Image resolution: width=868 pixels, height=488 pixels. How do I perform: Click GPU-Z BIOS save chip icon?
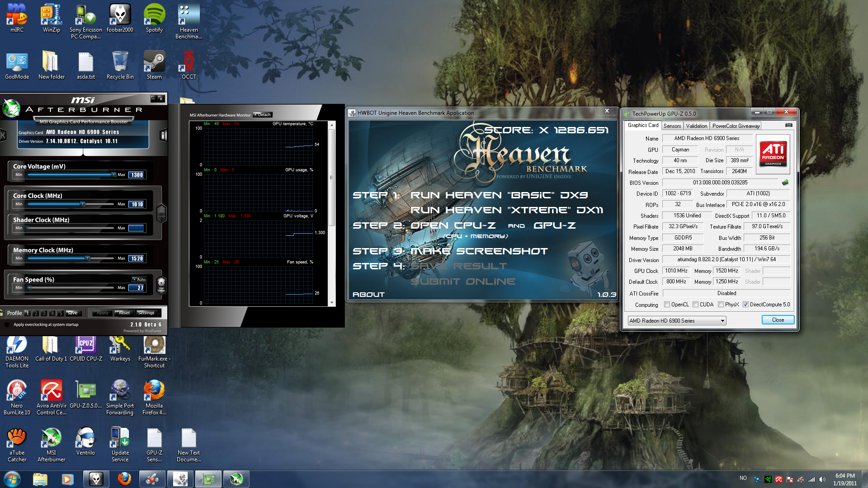pyautogui.click(x=785, y=183)
